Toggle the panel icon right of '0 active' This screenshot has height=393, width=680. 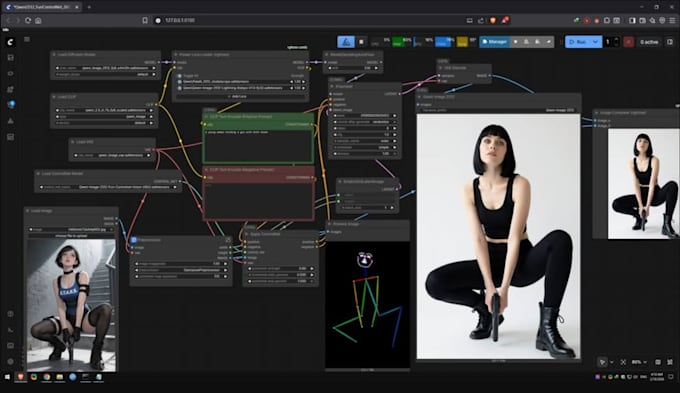pos(670,42)
